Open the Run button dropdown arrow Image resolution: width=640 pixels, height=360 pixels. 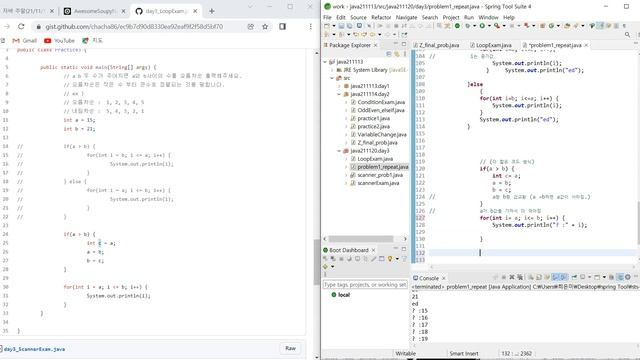coord(490,26)
